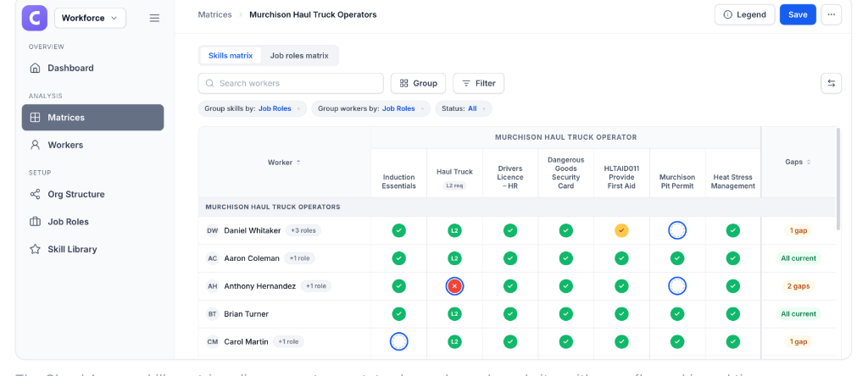The height and width of the screenshot is (376, 868).
Task: Collapse sidebar with hamburger menu icon
Action: pyautogui.click(x=154, y=19)
